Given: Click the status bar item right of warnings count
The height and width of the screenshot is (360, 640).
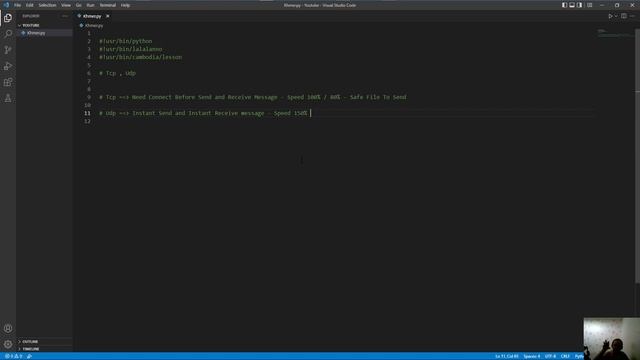Looking at the screenshot, I should coord(29,356).
